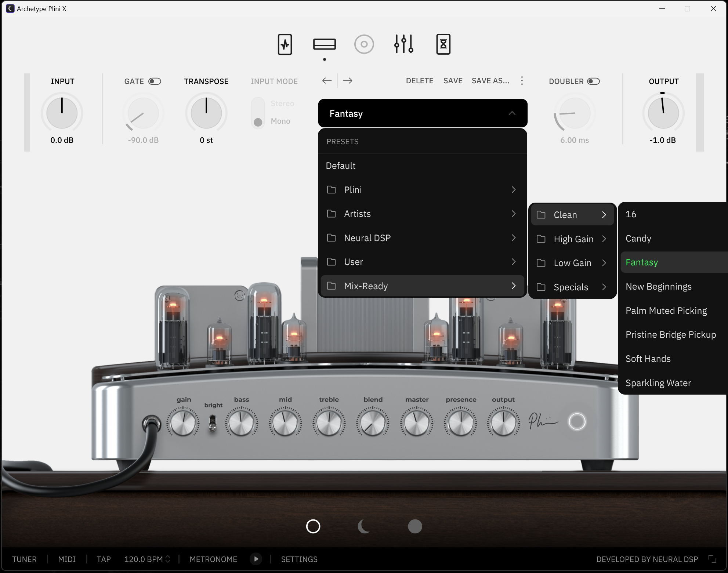Switch INPUT MODE to Mono
Screen dimensions: 728x573
click(x=258, y=121)
